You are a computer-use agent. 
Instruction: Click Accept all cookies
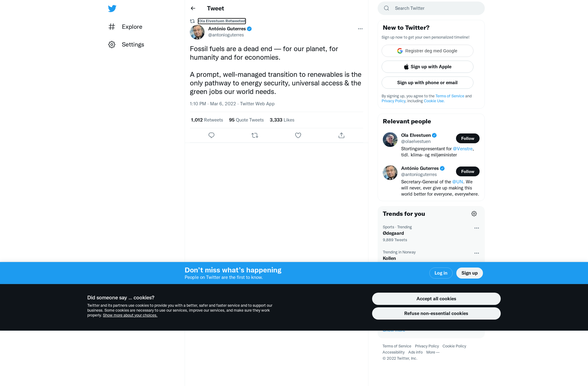pos(436,299)
